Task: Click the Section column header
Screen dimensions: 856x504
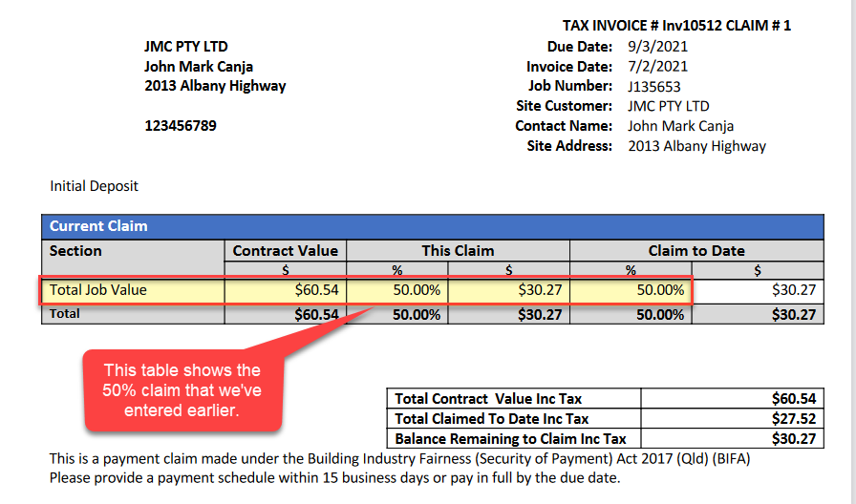Action: (76, 250)
